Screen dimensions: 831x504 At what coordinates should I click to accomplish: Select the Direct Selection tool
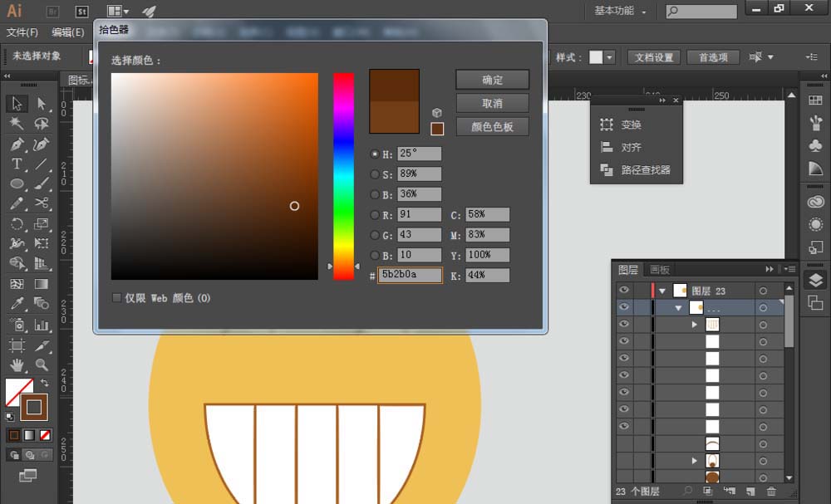coord(42,104)
